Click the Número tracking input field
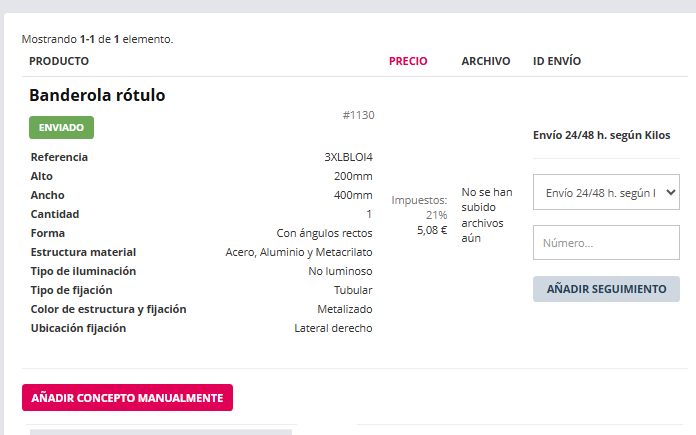The width and height of the screenshot is (696, 435). [x=606, y=242]
